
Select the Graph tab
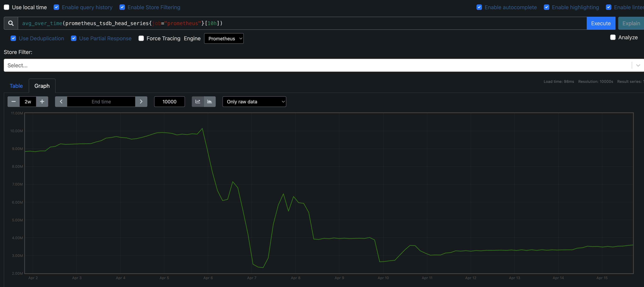[x=42, y=86]
